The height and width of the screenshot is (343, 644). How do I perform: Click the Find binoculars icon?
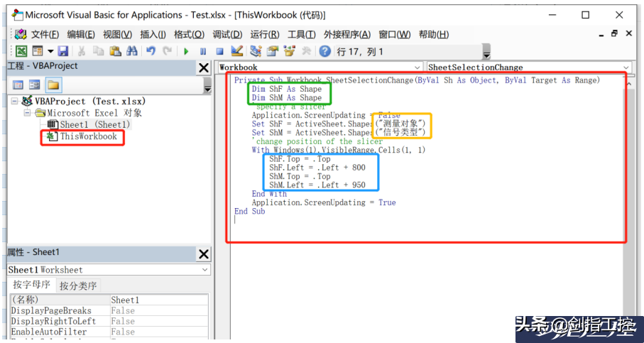coord(131,51)
